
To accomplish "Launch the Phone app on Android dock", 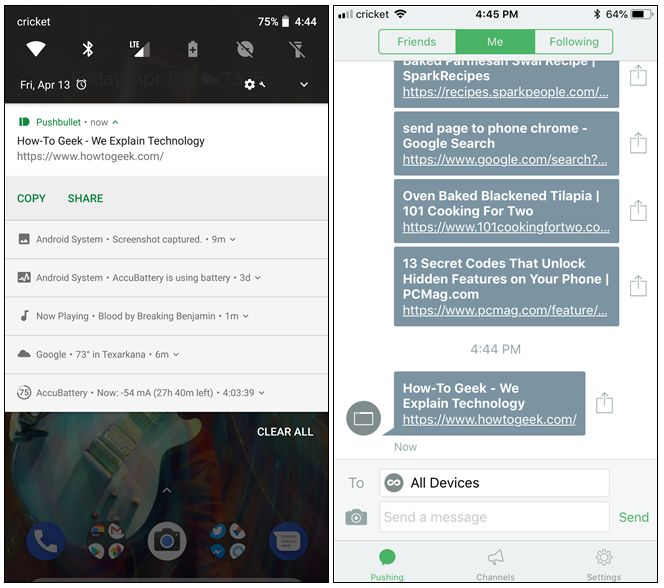I will tap(45, 541).
